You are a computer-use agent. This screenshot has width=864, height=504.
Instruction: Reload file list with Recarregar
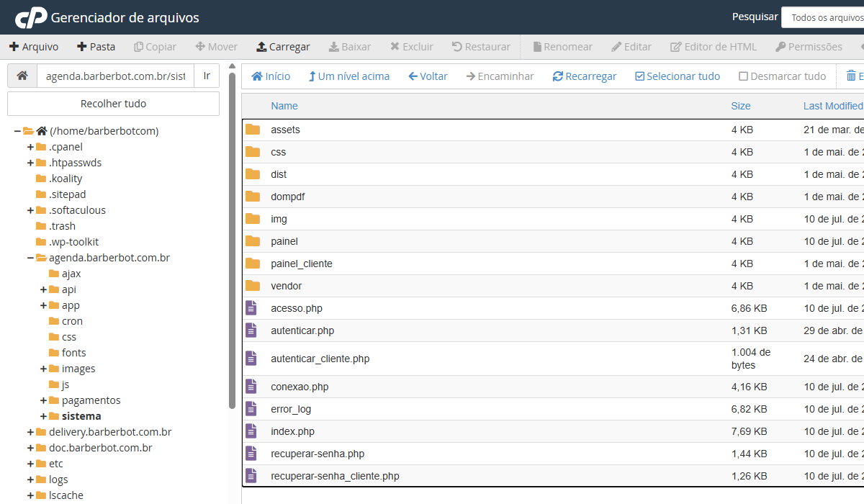point(584,76)
